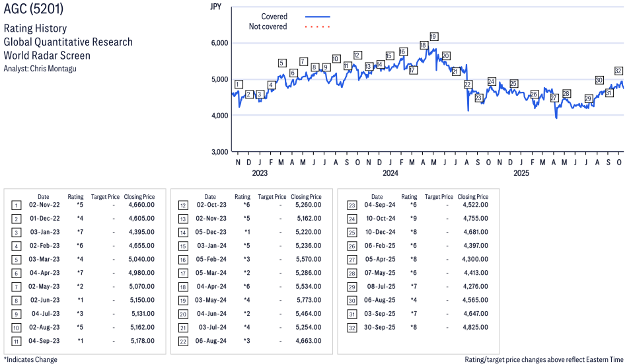
Task: Click the red dotted Not covered legend line
Action: click(317, 27)
